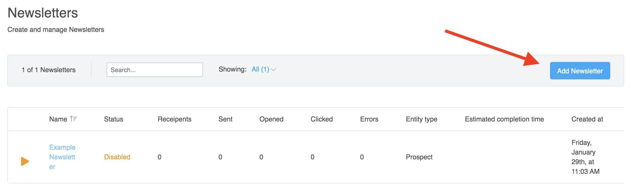Click the Errors column header
This screenshot has width=644, height=196.
[369, 119]
